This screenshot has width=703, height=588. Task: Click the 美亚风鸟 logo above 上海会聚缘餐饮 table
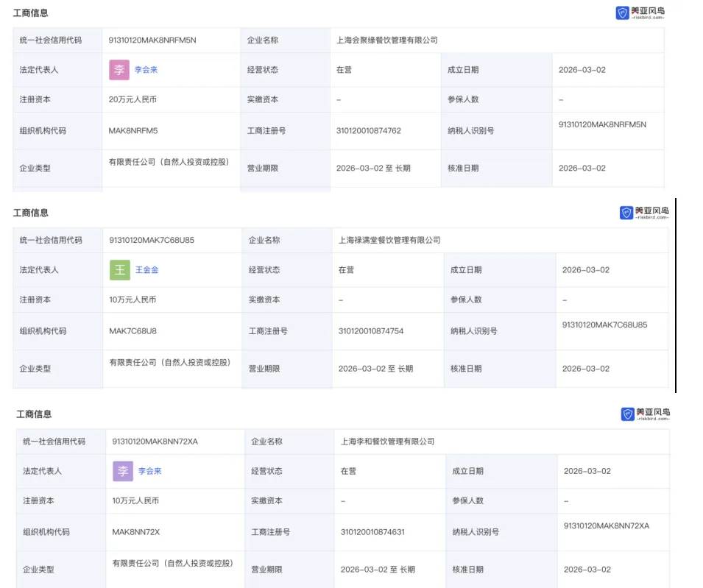pyautogui.click(x=640, y=13)
